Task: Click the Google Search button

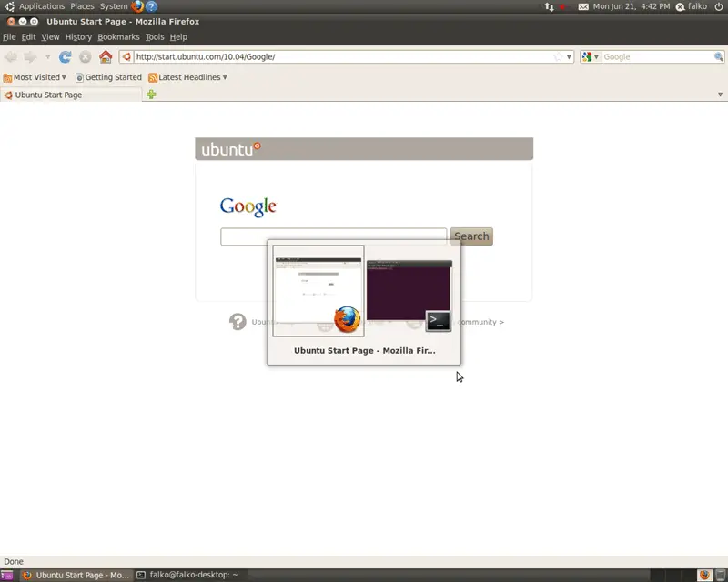Action: 471,236
